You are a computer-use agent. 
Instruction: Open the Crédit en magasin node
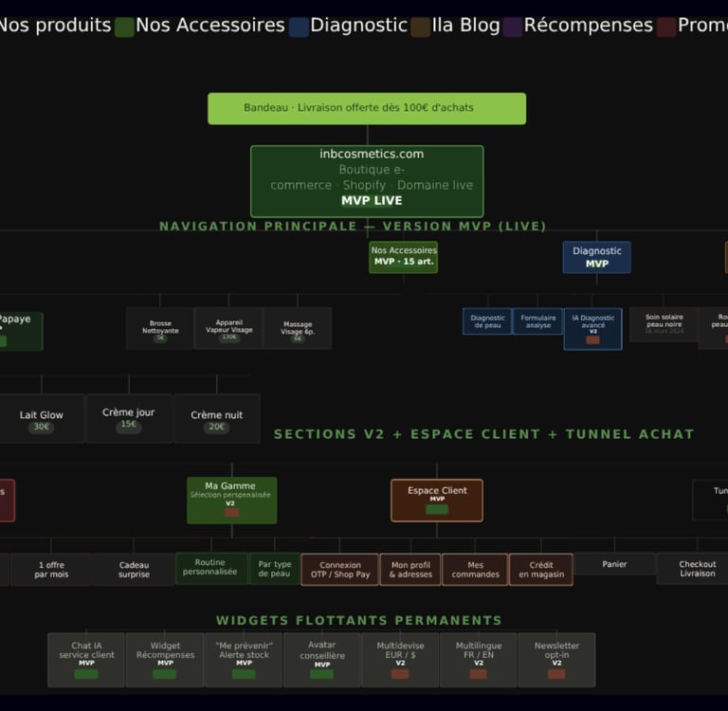(541, 570)
